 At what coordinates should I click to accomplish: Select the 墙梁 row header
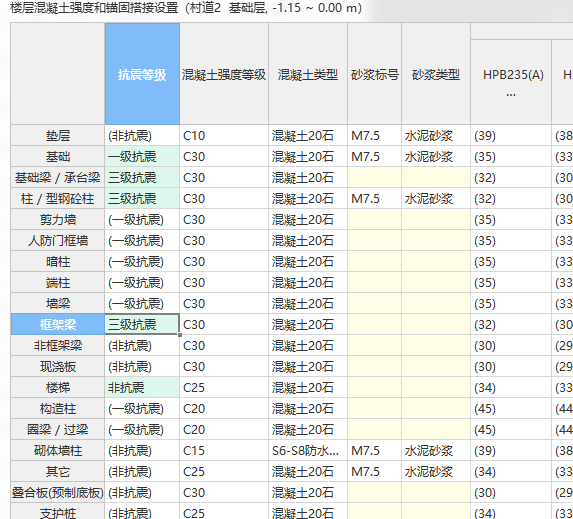58,303
